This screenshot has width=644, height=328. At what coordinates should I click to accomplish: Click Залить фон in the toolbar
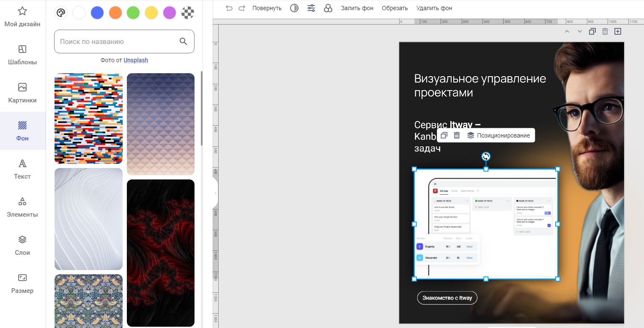click(357, 8)
